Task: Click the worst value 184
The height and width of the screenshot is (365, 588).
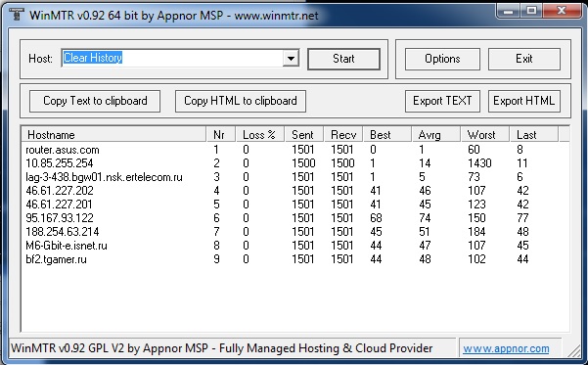Action: [x=476, y=232]
